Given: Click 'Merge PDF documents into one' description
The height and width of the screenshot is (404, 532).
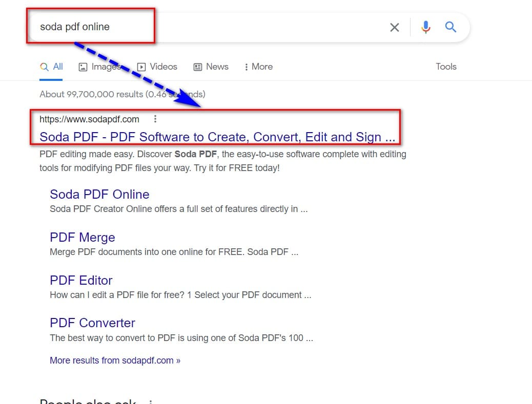Looking at the screenshot, I should pyautogui.click(x=174, y=252).
